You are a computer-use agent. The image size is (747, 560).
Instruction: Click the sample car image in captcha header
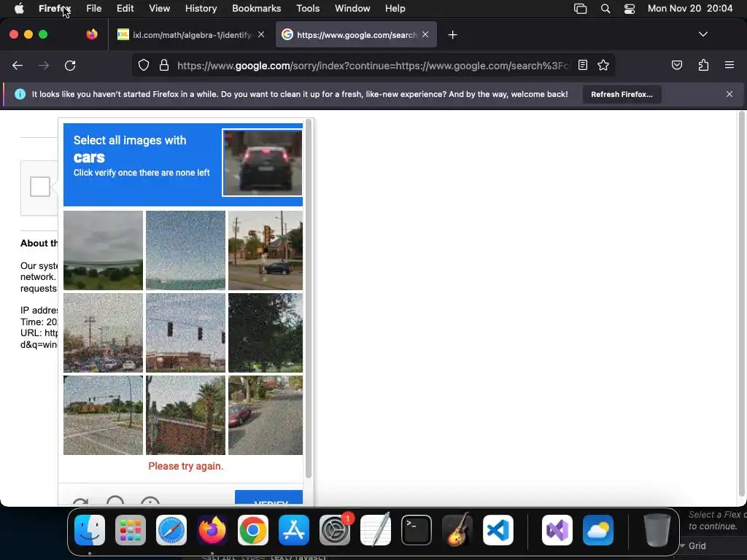[263, 163]
